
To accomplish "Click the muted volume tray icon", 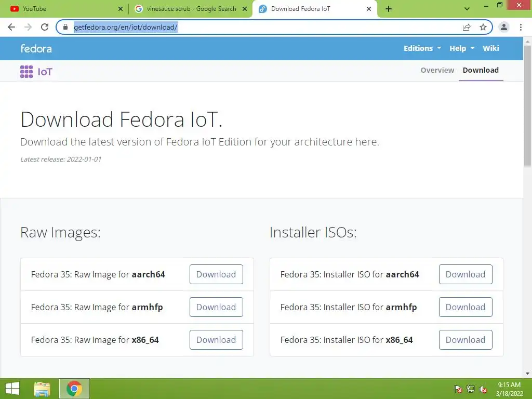I will (x=483, y=389).
